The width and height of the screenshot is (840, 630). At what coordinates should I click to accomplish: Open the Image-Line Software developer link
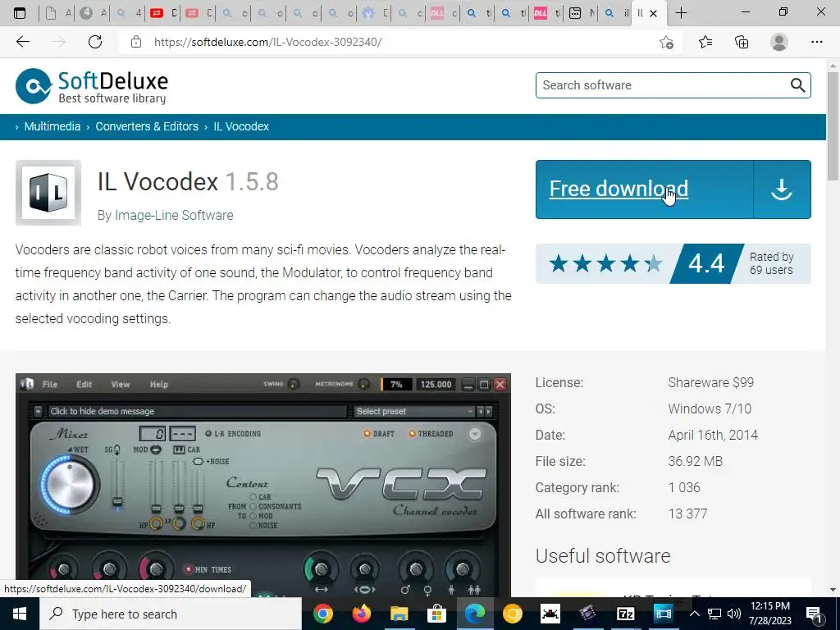click(174, 215)
